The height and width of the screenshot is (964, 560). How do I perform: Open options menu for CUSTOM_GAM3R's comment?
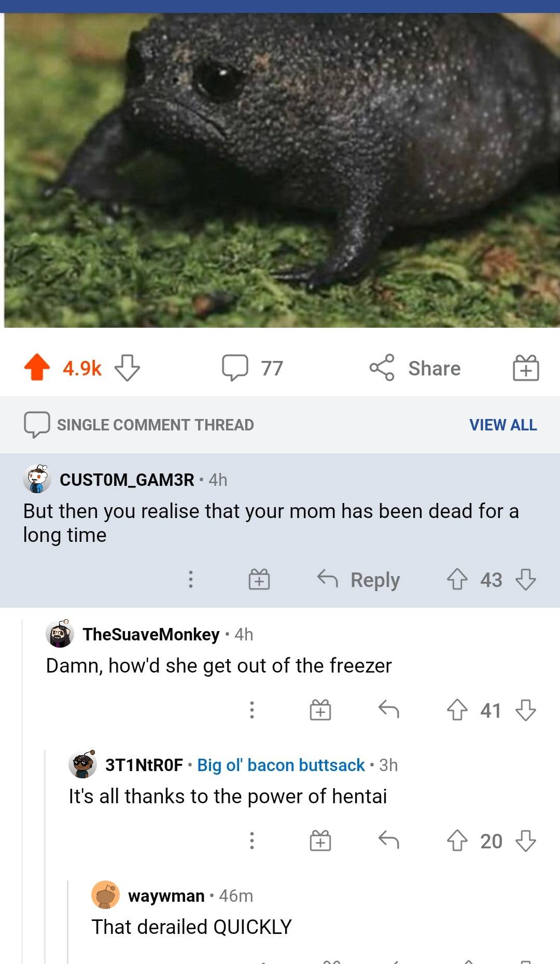coord(191,579)
